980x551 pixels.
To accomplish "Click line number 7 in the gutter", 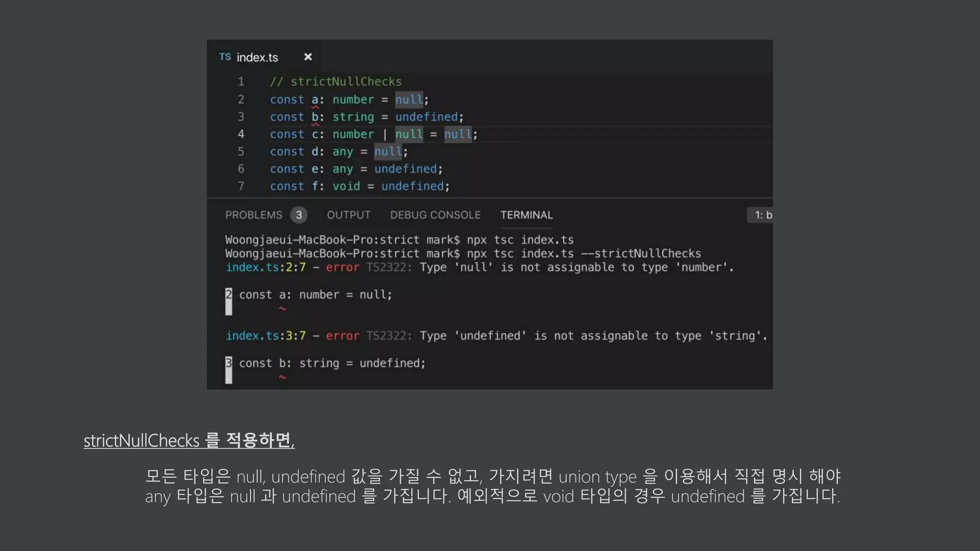I will 241,186.
